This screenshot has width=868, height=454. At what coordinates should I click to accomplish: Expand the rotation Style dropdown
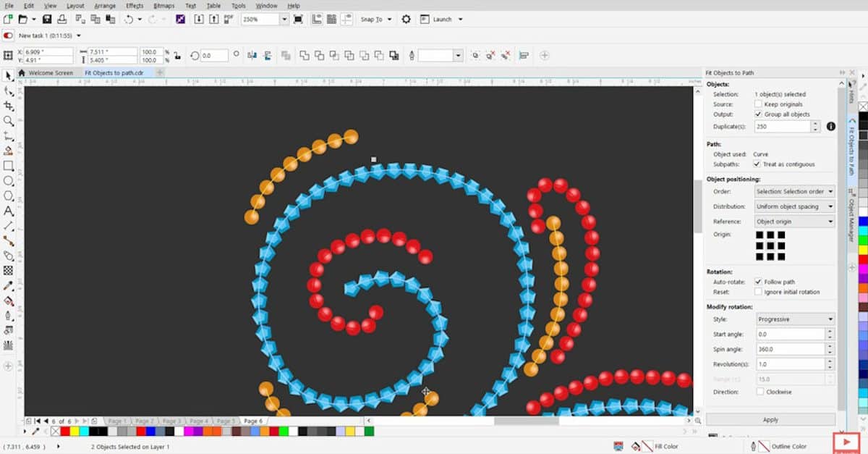click(x=794, y=319)
